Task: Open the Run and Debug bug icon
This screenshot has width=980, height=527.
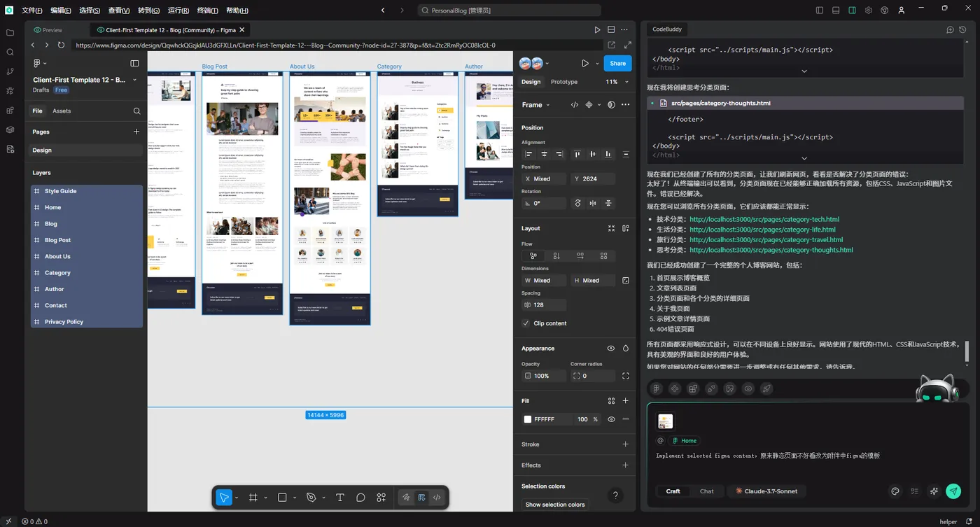Action: click(x=10, y=91)
